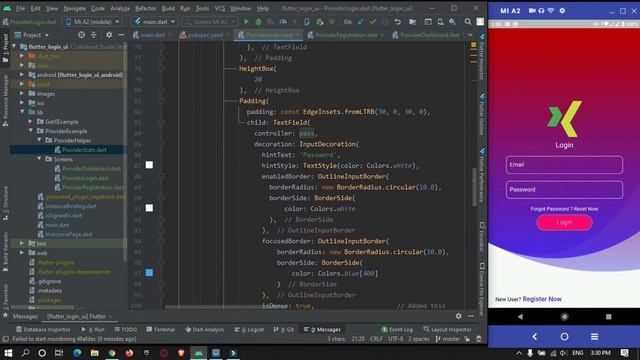Viewport: 640px width, 360px height.
Task: Open Messages panel settings gear
Action: point(459,316)
